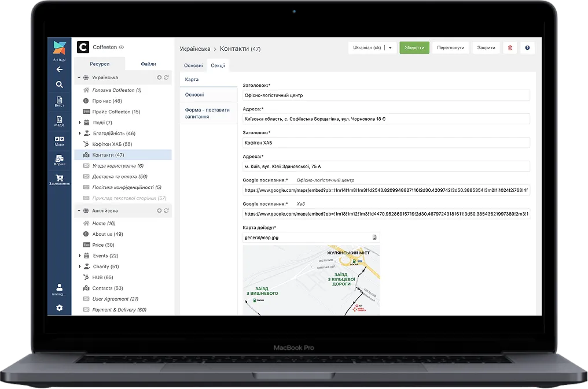588x389 pixels.
Task: Expand the Події tree node
Action: click(80, 123)
